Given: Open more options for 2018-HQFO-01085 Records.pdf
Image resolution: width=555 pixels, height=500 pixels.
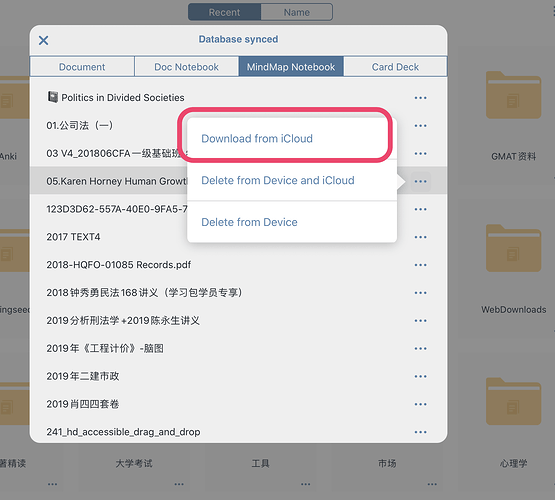Looking at the screenshot, I should coord(420,265).
